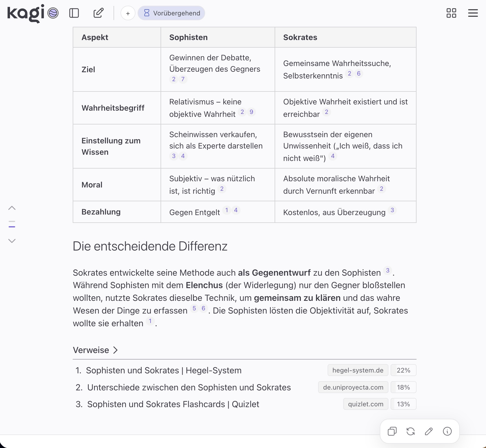Open Sophisten und Sokrates Hegel-System reference
This screenshot has height=448, width=486.
(164, 370)
